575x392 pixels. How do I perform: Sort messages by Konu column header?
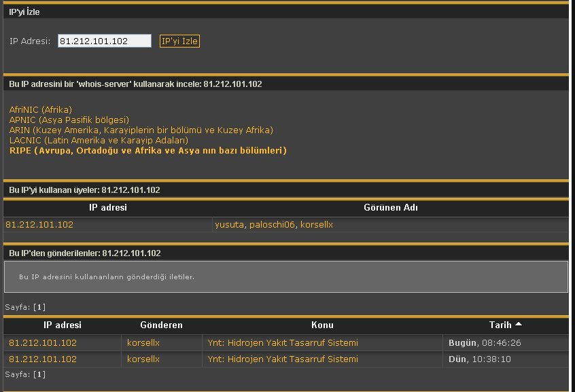click(x=322, y=325)
